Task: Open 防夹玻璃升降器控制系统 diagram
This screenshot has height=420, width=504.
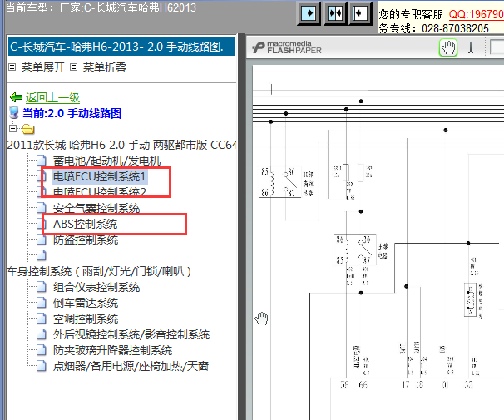Action: [x=112, y=350]
